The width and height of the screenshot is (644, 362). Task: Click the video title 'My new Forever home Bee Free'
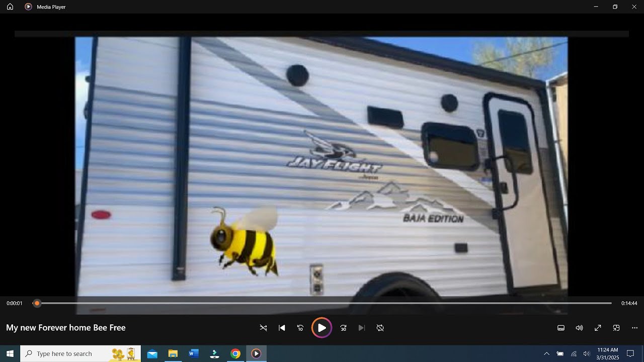pos(66,328)
